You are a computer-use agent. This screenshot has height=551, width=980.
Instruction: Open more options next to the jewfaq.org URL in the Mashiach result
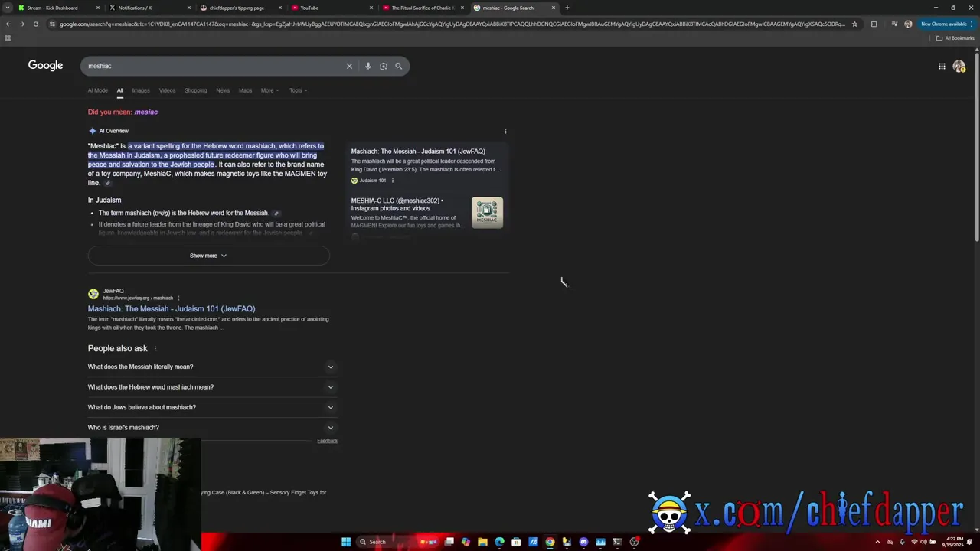coord(178,298)
